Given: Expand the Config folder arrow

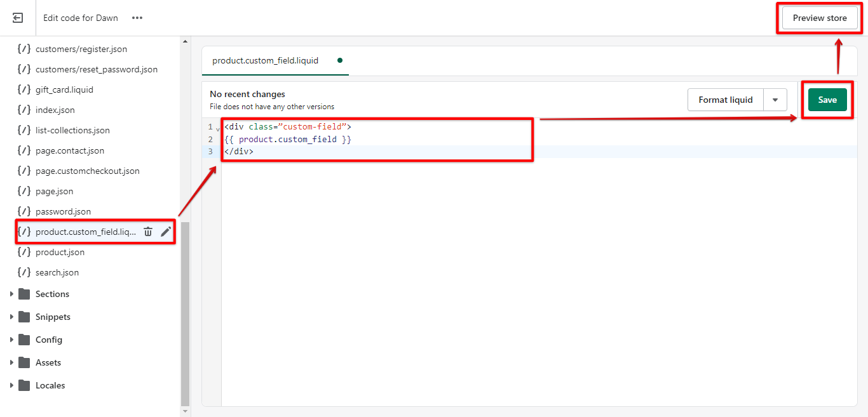Looking at the screenshot, I should click(11, 340).
